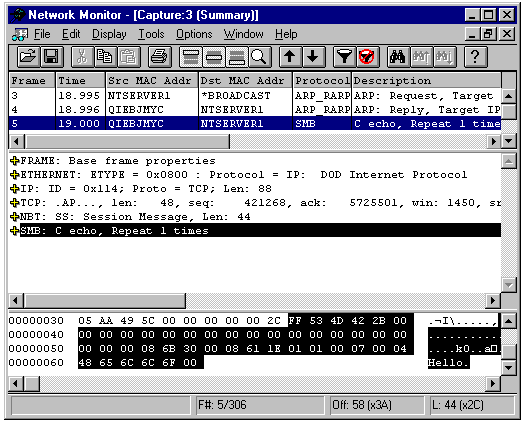Screen dimensions: 525x424
Task: Toggle the disable filter icon
Action: tap(367, 56)
